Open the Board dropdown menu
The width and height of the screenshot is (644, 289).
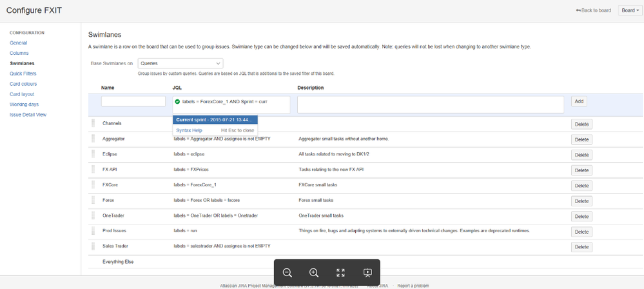(x=630, y=10)
